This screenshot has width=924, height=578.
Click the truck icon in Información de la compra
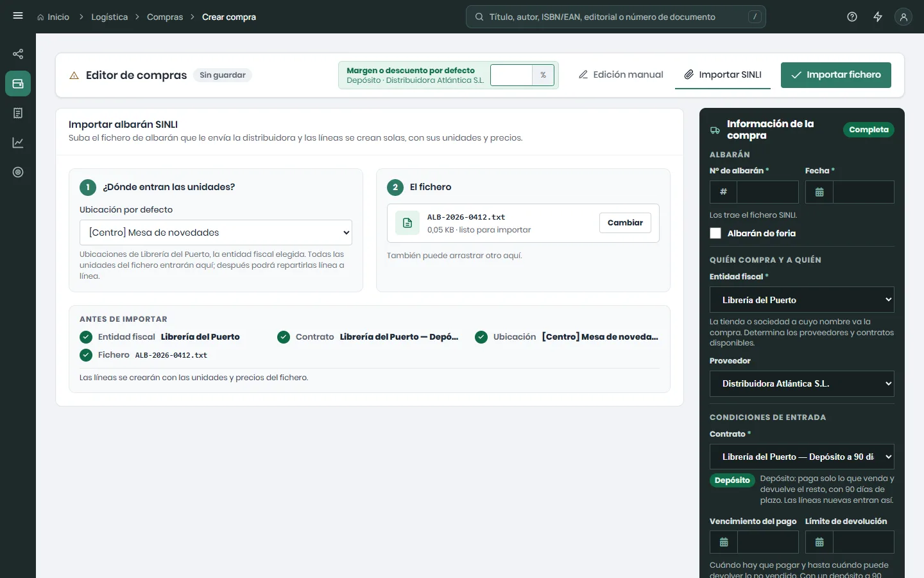pos(715,130)
